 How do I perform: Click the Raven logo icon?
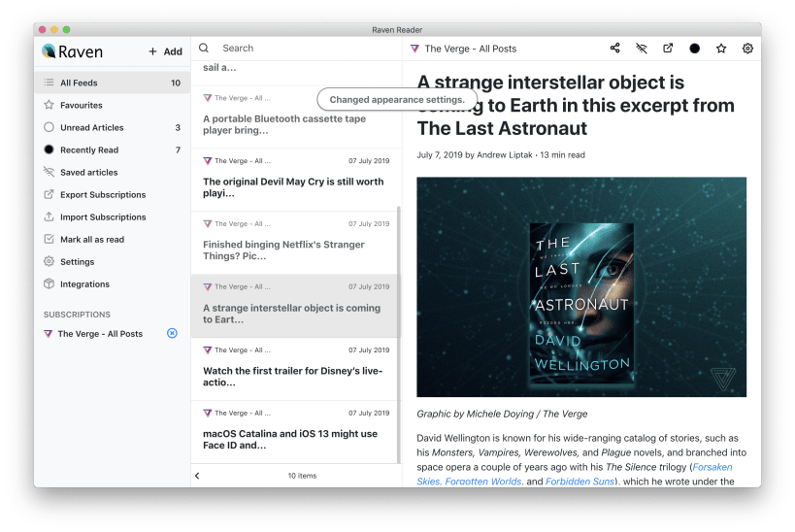click(49, 50)
